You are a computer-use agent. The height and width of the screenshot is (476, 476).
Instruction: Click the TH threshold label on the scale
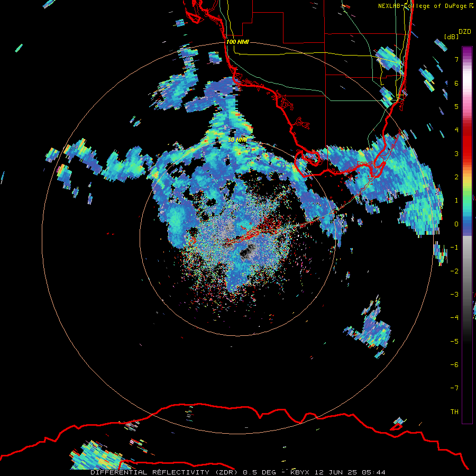pyautogui.click(x=454, y=412)
